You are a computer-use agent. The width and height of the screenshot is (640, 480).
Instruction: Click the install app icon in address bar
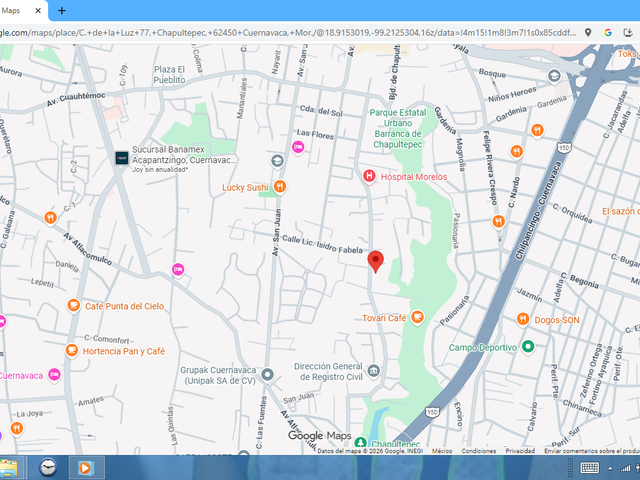[628, 32]
